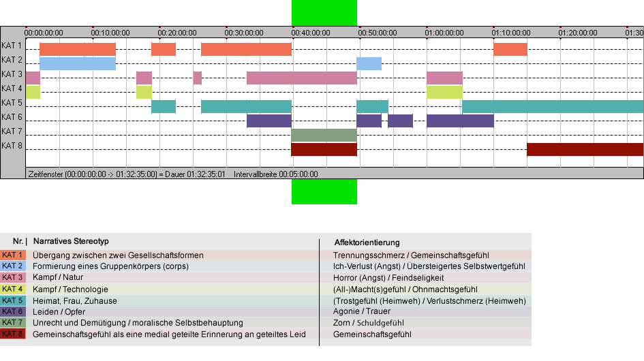Click the 'Leiden / Opfer' legend entry
Image resolution: width=644 pixels, height=361 pixels.
tap(59, 312)
